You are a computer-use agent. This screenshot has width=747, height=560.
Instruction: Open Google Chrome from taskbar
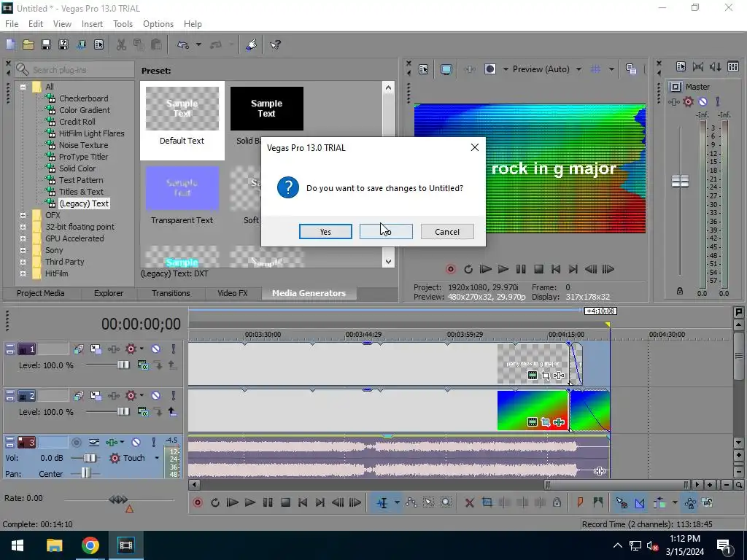tap(90, 545)
